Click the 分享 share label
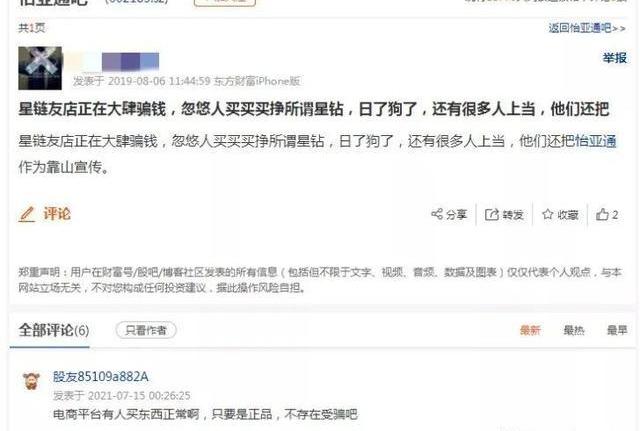 tap(456, 215)
